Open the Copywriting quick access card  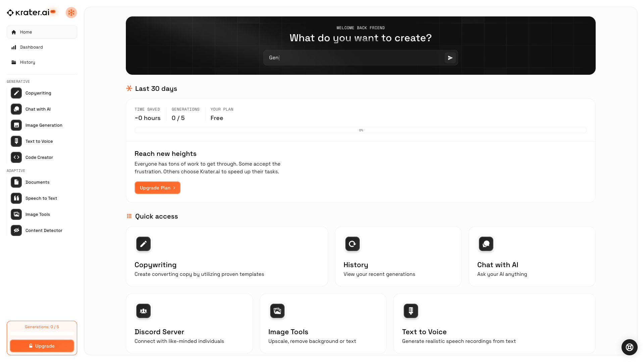tap(227, 256)
